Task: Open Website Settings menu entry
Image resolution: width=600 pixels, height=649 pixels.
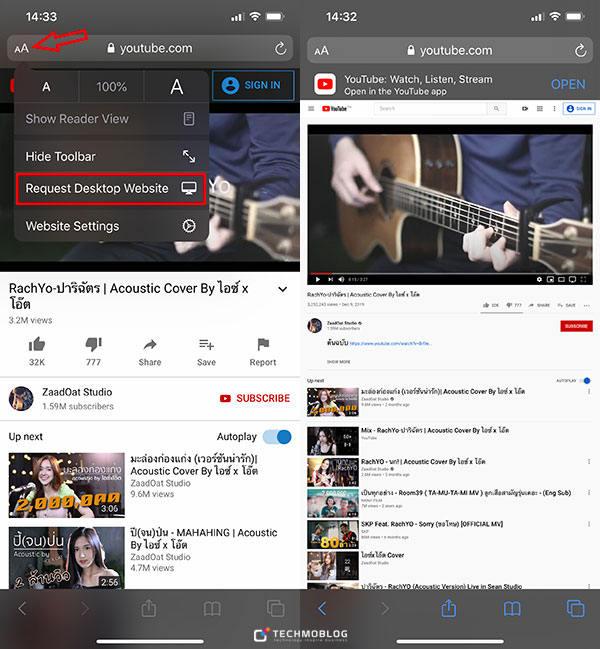Action: 110,226
